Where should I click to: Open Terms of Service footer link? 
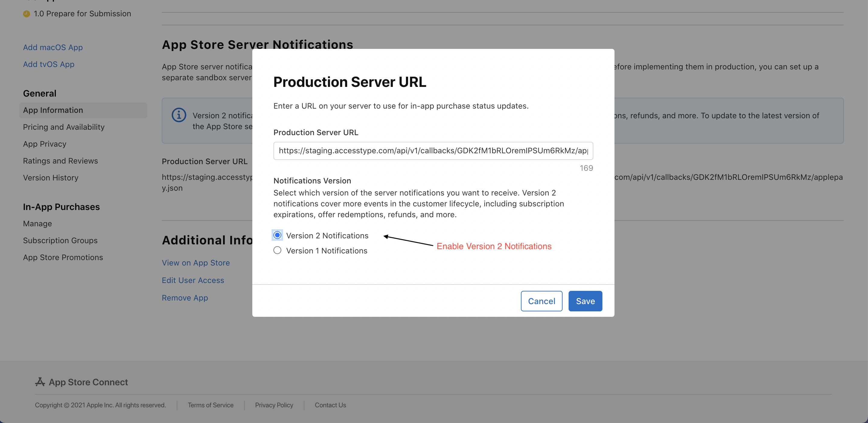tap(211, 405)
